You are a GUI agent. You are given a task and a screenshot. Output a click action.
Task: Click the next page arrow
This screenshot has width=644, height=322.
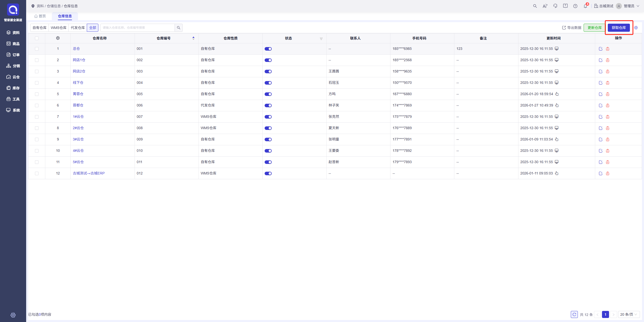point(614,314)
